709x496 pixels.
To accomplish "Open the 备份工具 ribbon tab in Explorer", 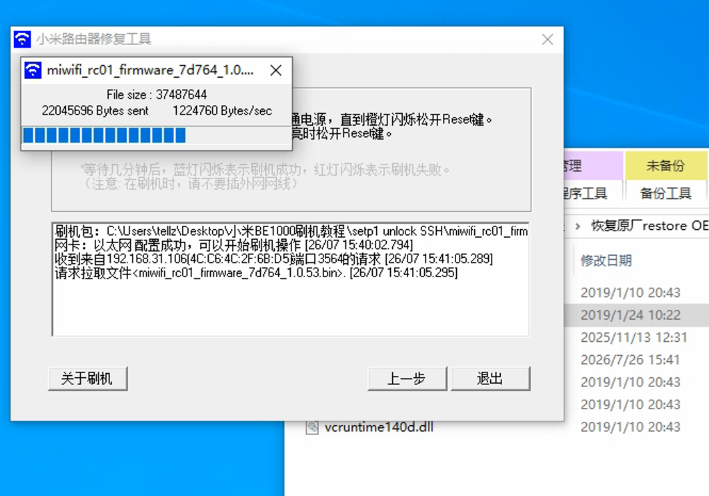I will pos(665,194).
